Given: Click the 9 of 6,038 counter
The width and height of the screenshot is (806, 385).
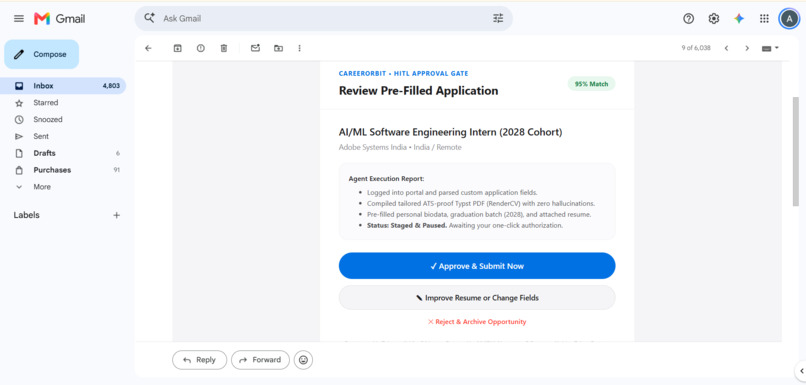Looking at the screenshot, I should click(696, 48).
